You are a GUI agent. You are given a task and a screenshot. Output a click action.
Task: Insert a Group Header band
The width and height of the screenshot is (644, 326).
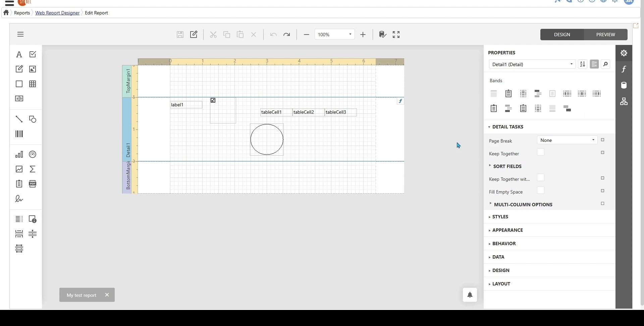click(538, 94)
